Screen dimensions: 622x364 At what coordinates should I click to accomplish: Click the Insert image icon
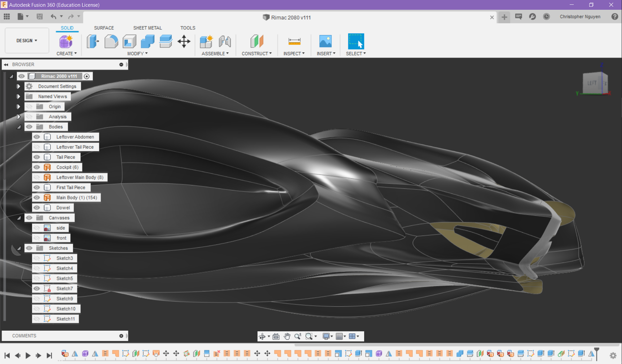tap(325, 41)
